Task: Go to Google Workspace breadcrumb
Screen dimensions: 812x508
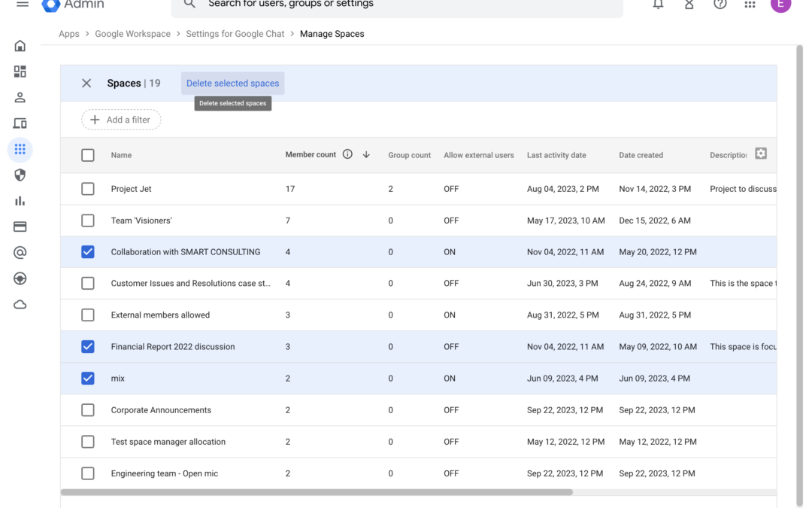Action: click(x=132, y=34)
